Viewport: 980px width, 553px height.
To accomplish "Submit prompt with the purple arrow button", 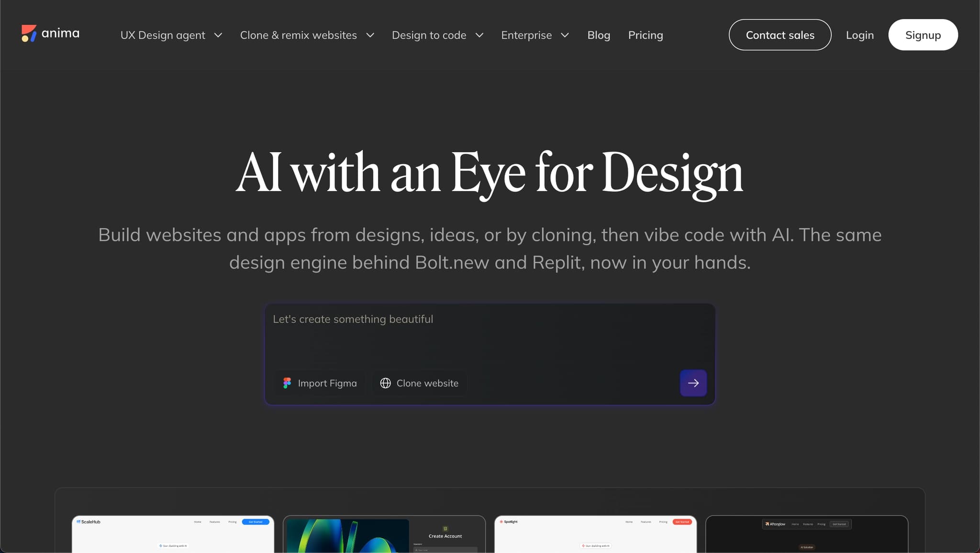I will [x=693, y=383].
